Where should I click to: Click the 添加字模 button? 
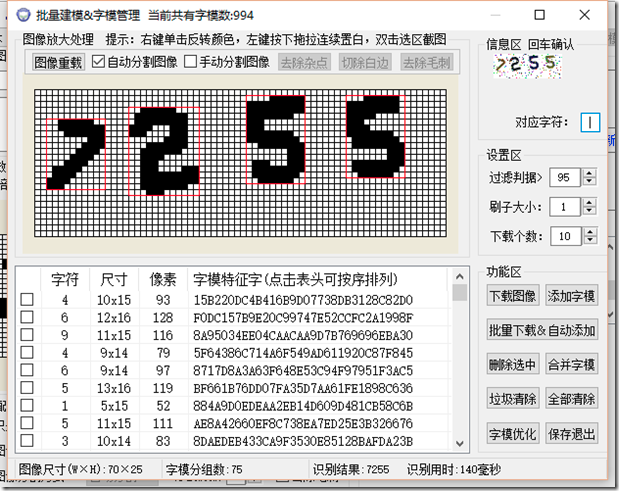coord(572,296)
